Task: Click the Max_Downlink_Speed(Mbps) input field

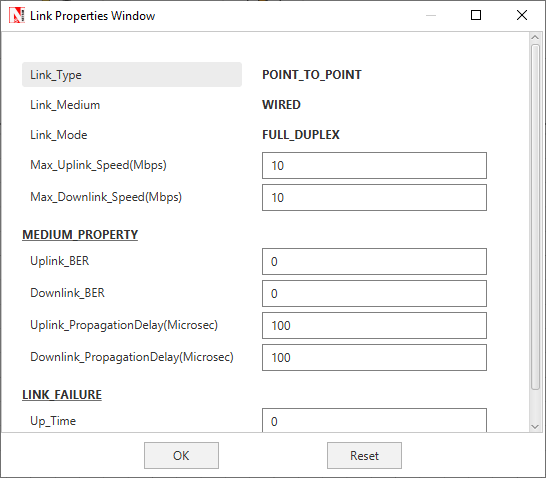Action: pos(374,197)
